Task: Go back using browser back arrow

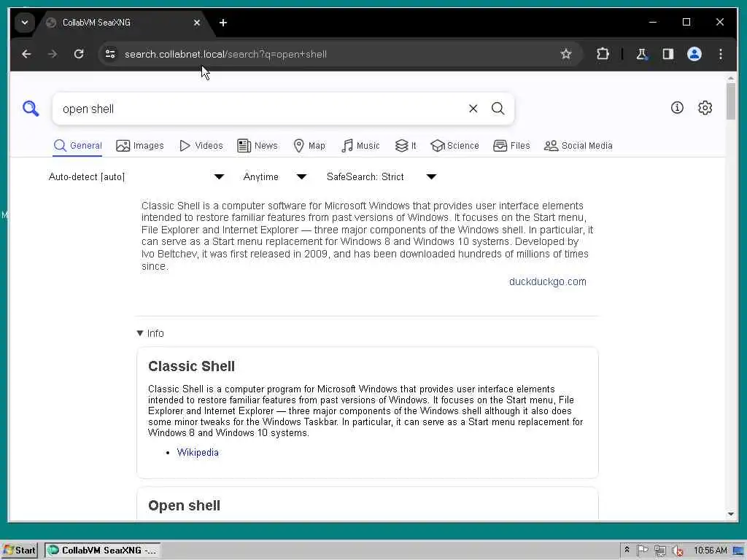Action: tap(26, 54)
